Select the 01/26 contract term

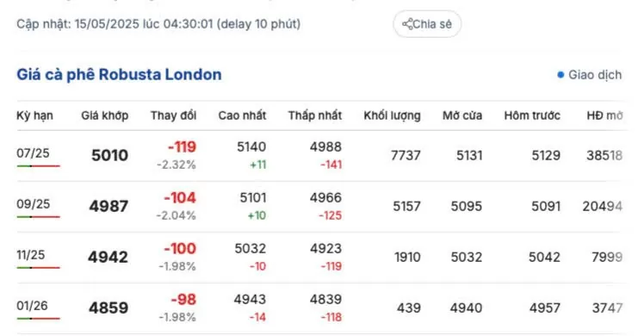tap(32, 306)
